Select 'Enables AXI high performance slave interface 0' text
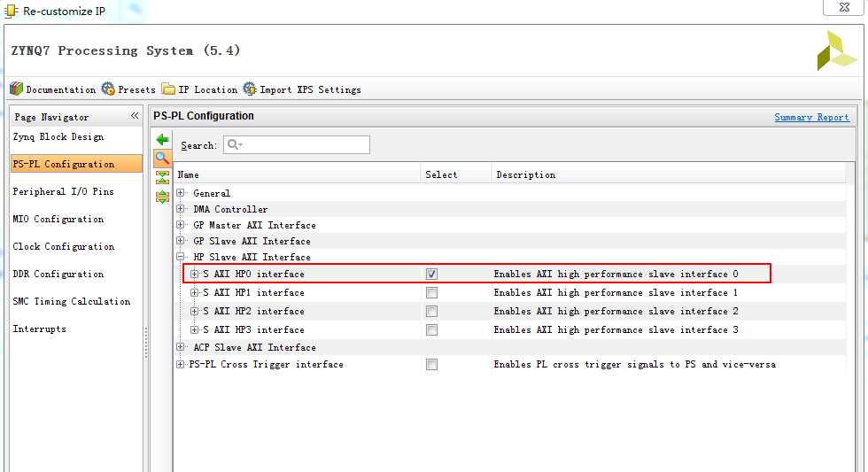Viewport: 868px width, 472px height. click(x=616, y=274)
